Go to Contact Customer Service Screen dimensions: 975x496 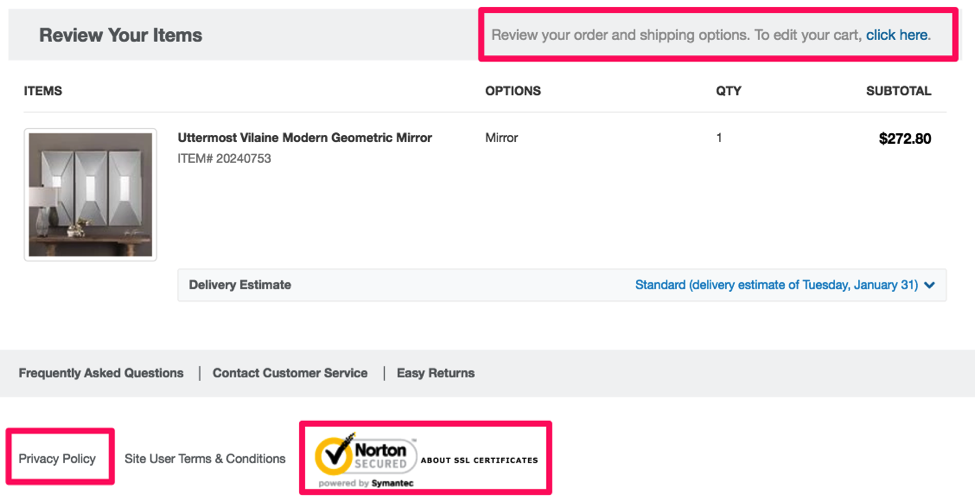pos(290,373)
